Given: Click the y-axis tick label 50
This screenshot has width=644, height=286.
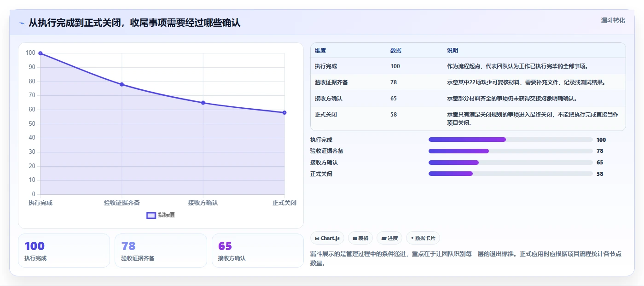Looking at the screenshot, I should pos(32,124).
